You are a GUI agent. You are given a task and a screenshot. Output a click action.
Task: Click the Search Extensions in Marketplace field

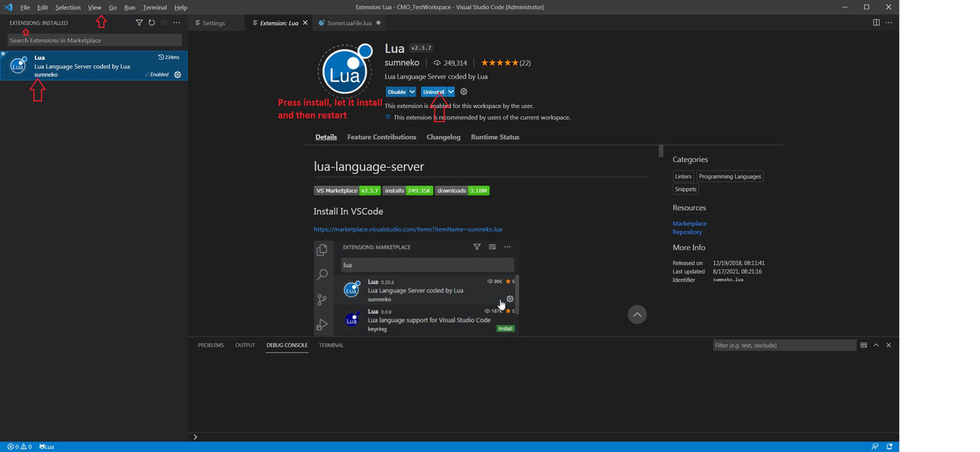pyautogui.click(x=95, y=40)
